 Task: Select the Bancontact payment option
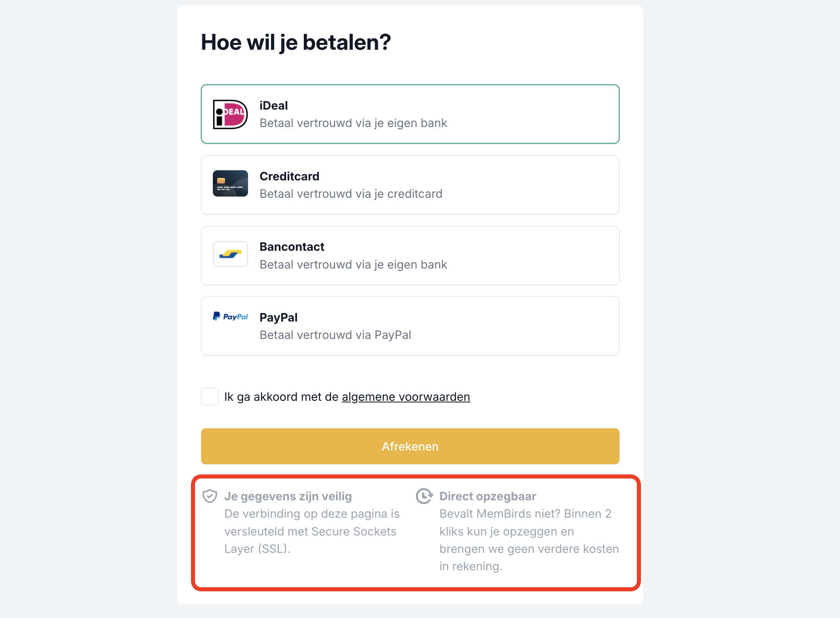(x=410, y=256)
